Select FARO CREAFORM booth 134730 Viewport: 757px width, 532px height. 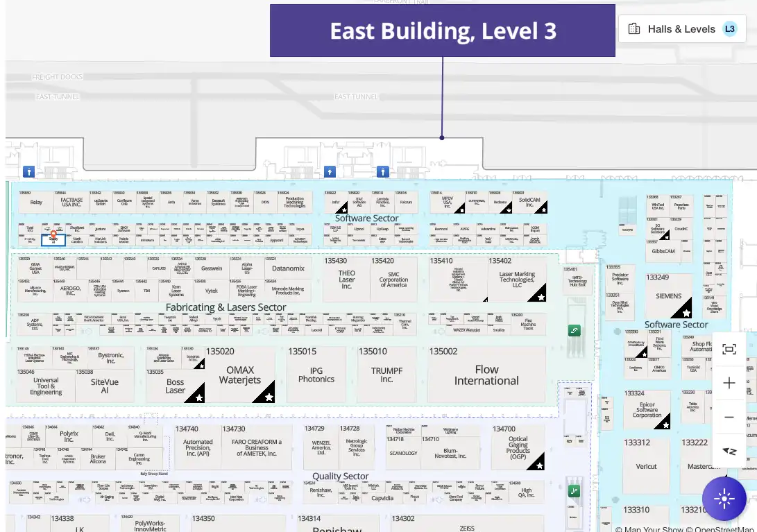[256, 447]
